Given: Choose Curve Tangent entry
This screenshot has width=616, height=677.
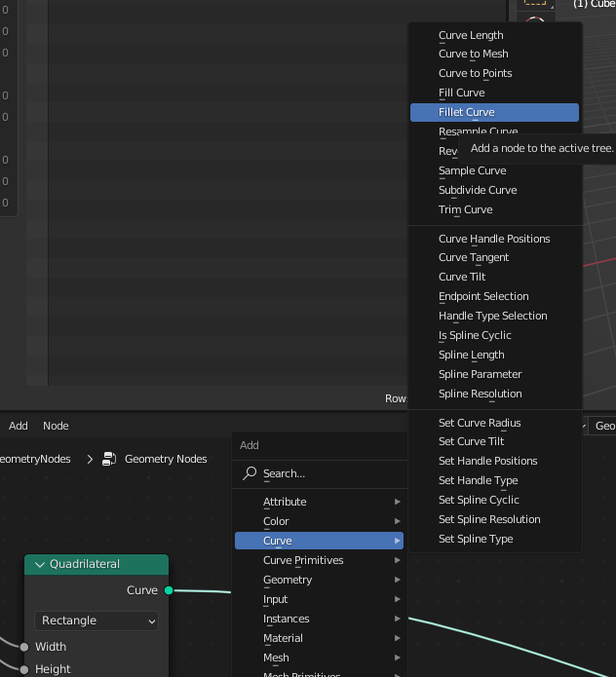Looking at the screenshot, I should 494,257.
